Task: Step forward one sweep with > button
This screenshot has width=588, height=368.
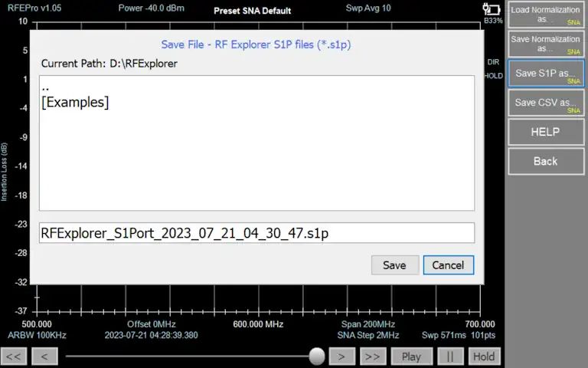Action: 342,356
